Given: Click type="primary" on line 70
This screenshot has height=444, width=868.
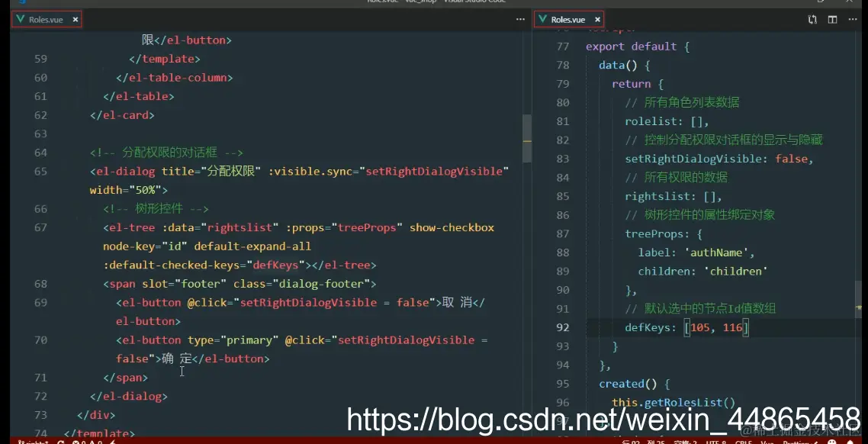Looking at the screenshot, I should [233, 340].
